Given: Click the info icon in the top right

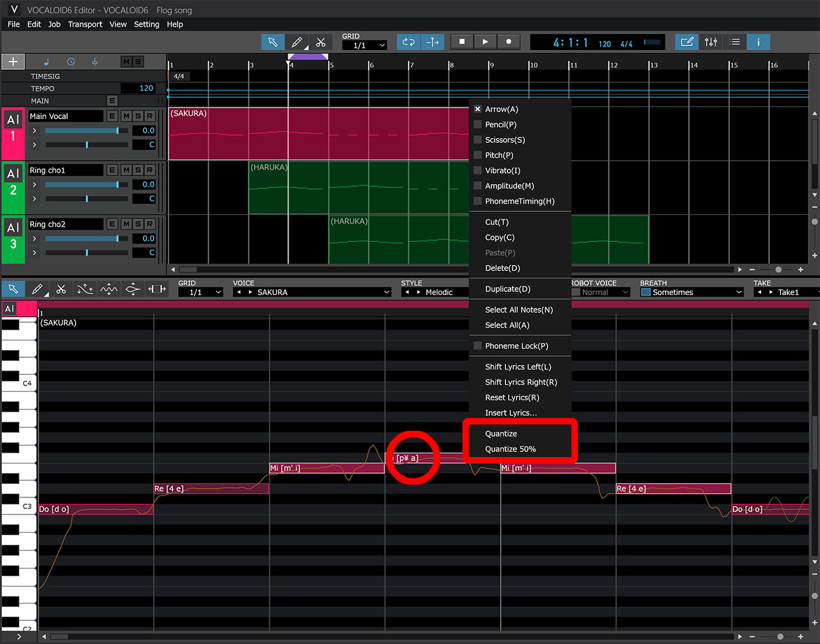Looking at the screenshot, I should (758, 42).
